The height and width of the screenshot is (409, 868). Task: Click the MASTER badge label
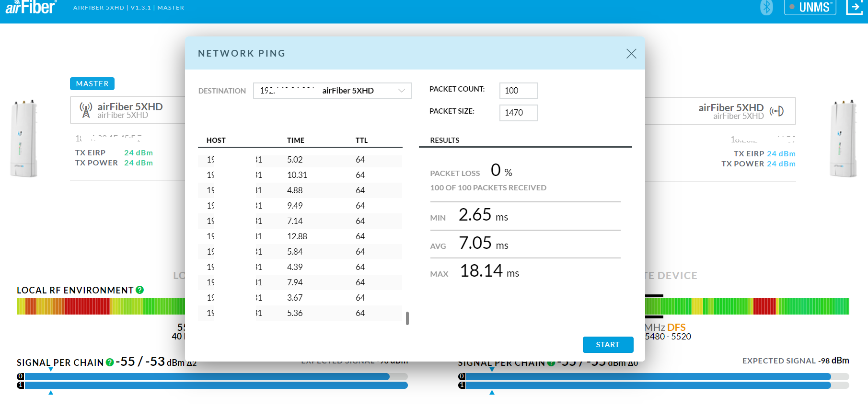(x=92, y=84)
